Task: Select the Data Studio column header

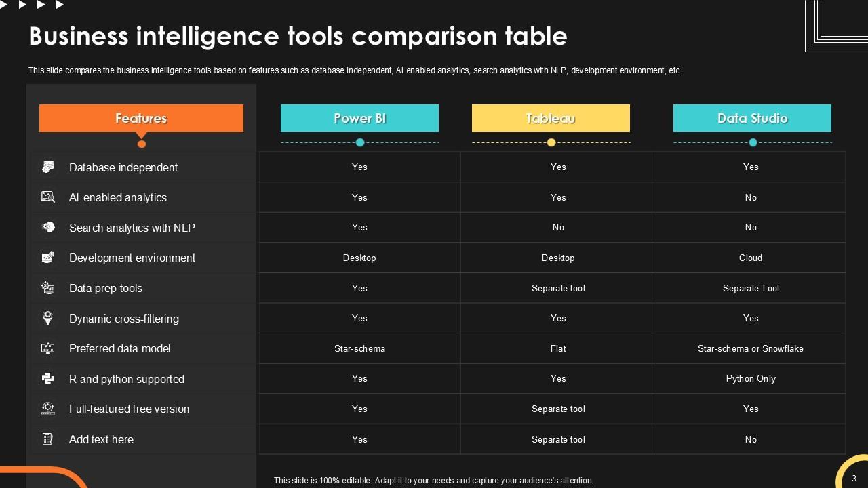Action: tap(752, 118)
